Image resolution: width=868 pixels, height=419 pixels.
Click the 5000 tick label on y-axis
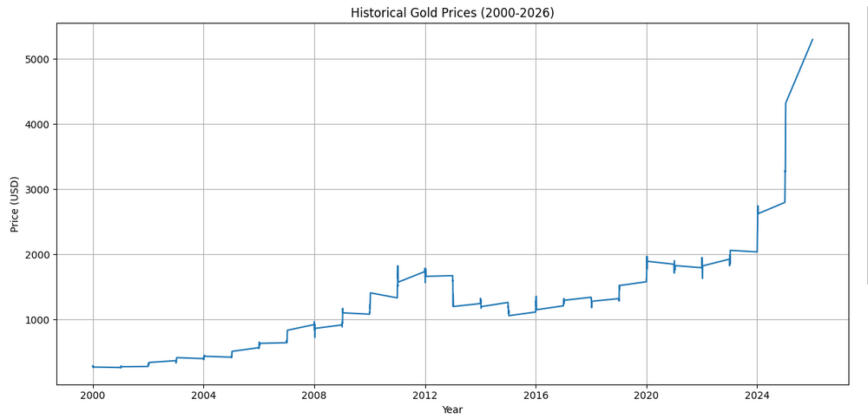(x=37, y=60)
